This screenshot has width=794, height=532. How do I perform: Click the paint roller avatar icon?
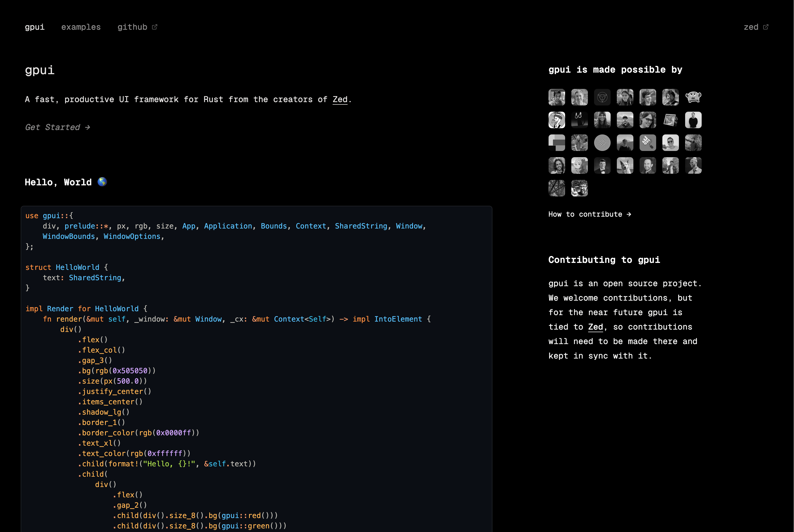pos(647,143)
